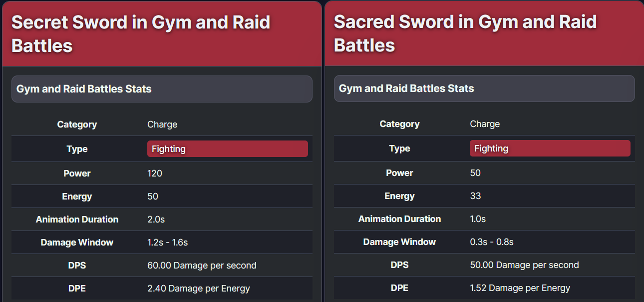The height and width of the screenshot is (302, 644).
Task: Click the Secret Sword in Gym and Raid Battles heading
Action: tap(141, 34)
